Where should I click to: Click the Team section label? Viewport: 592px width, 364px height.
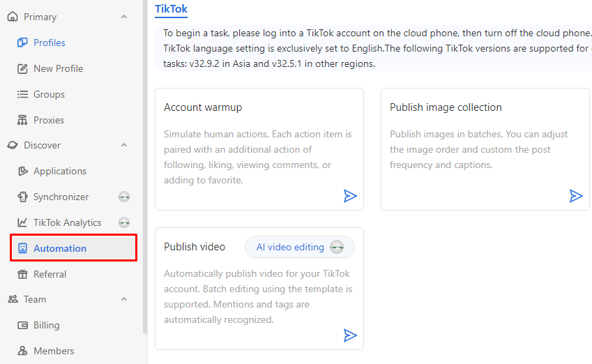(x=35, y=299)
